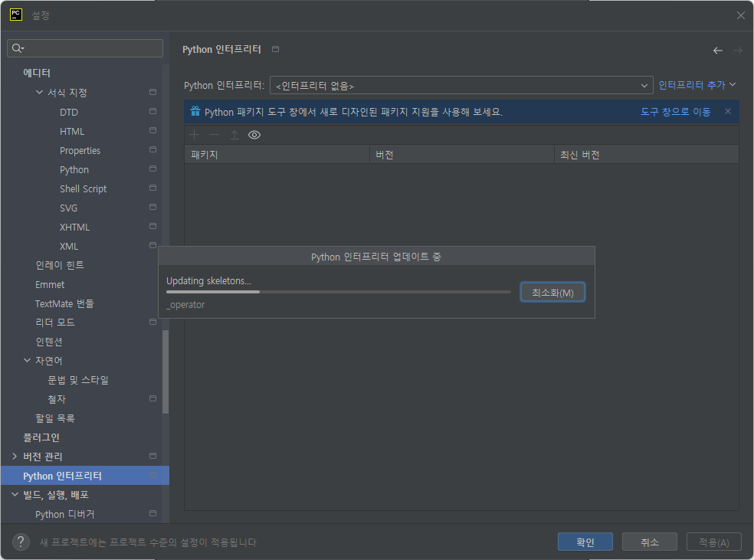Click the plus icon to install package
754x560 pixels.
[195, 135]
